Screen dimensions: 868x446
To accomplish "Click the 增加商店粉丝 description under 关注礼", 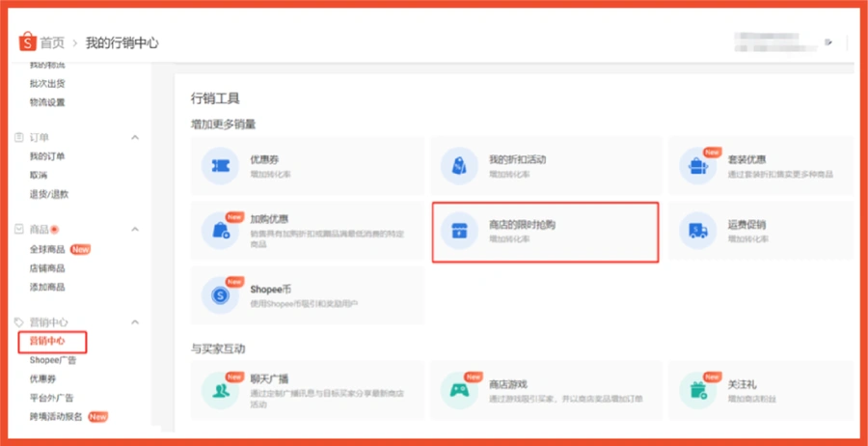I will tap(751, 399).
